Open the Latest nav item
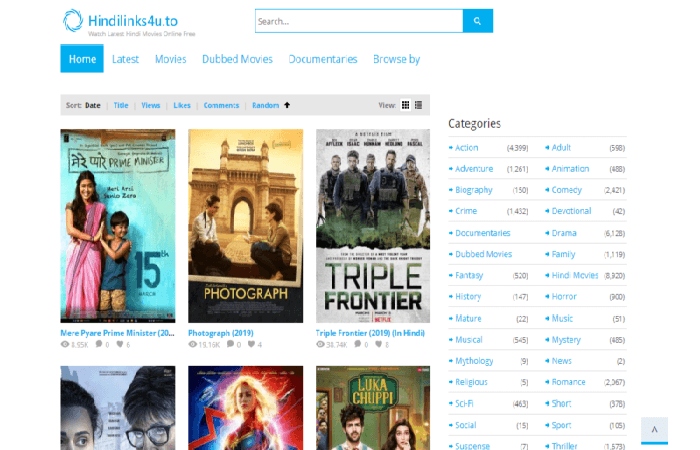The height and width of the screenshot is (450, 700). (125, 59)
